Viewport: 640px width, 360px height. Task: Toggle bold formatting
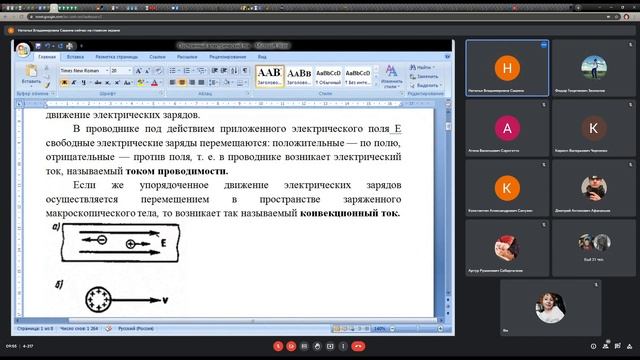tap(64, 82)
